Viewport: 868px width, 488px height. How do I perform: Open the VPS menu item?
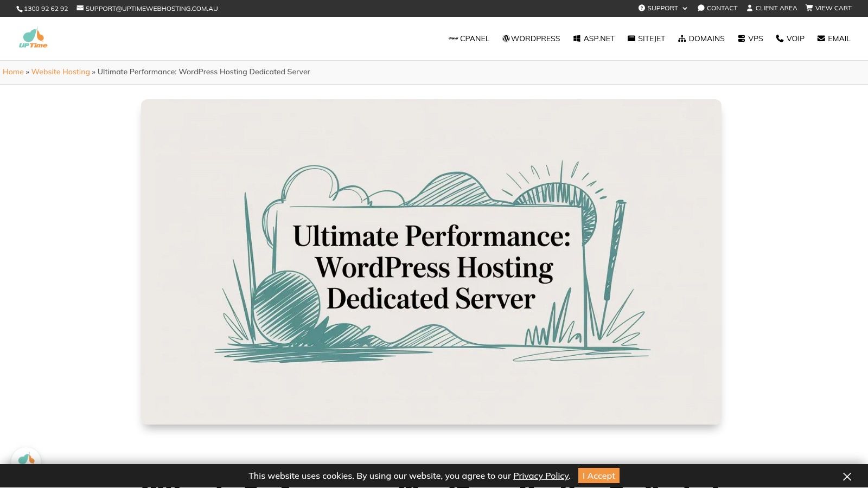coord(750,38)
